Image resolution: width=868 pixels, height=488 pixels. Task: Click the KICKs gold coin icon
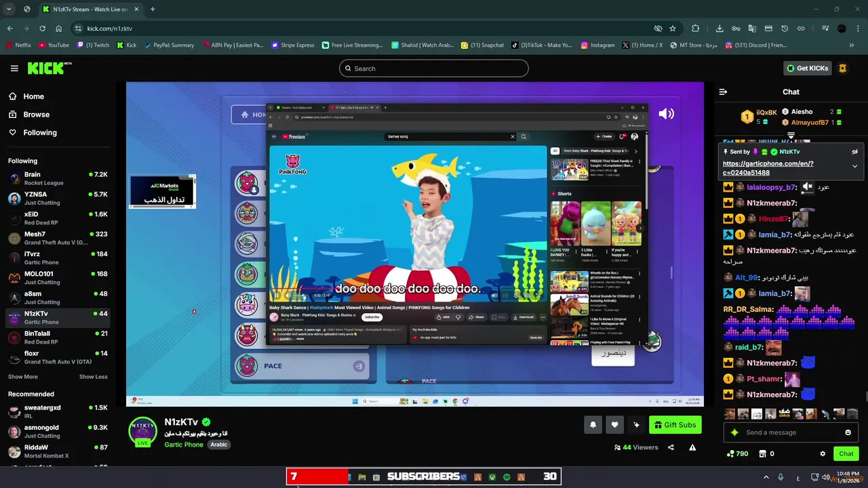(843, 68)
